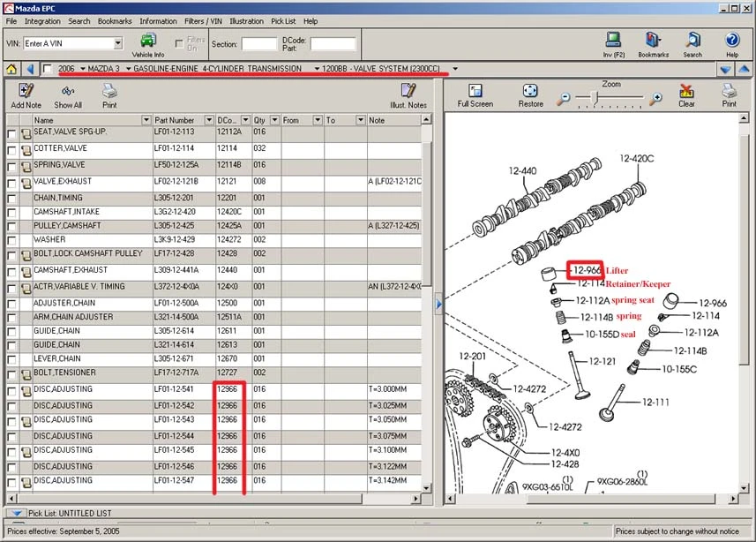
Task: Click the Restore illustration icon
Action: [530, 90]
